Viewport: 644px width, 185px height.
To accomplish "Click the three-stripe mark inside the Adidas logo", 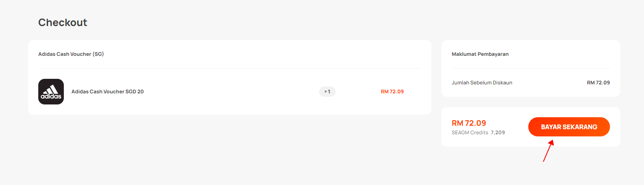I will [51, 89].
